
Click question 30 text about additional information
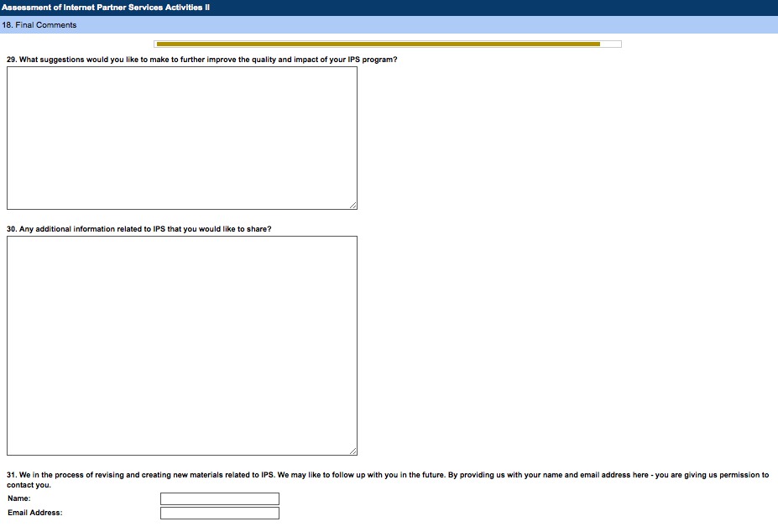[x=139, y=229]
